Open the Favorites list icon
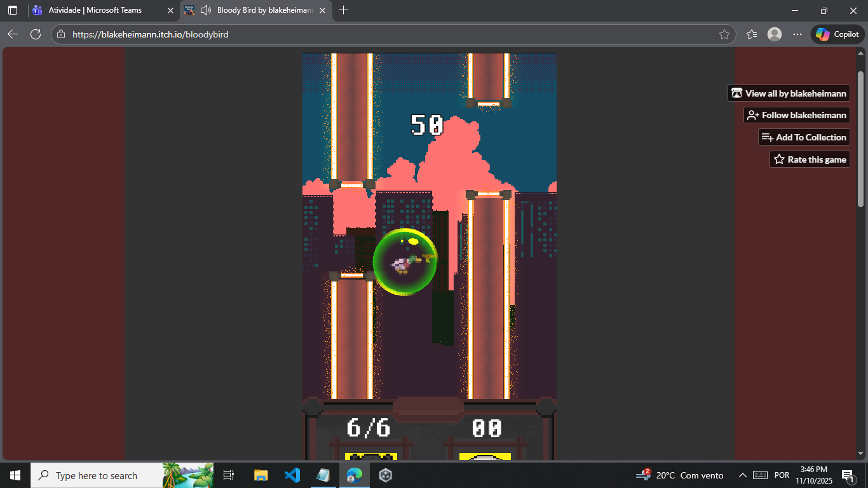Screen dimensions: 868x488 click(x=752, y=34)
